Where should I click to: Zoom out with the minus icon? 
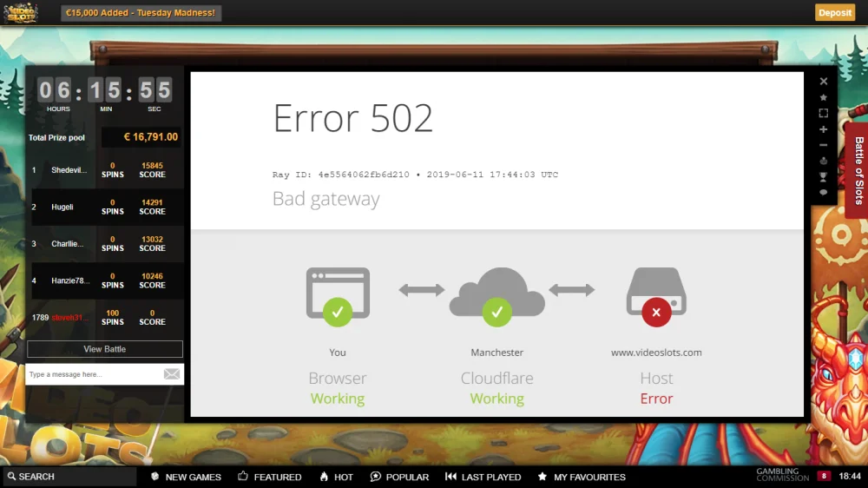(x=823, y=145)
